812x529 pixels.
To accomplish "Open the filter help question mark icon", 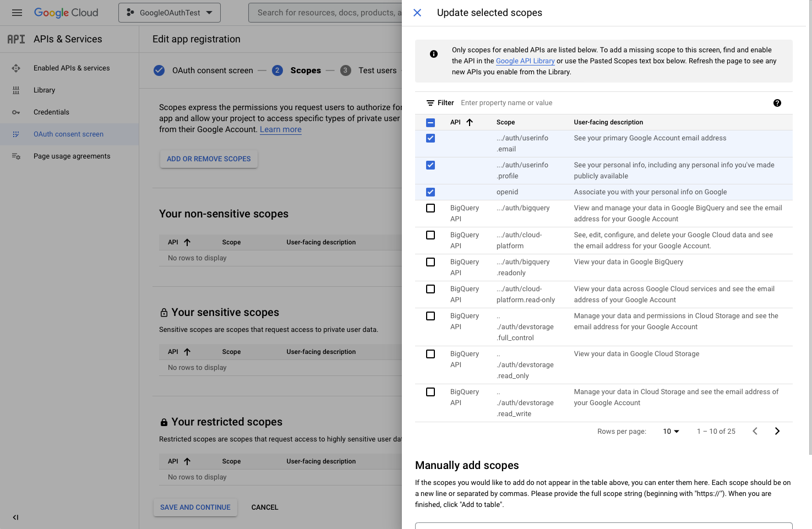I will (777, 103).
